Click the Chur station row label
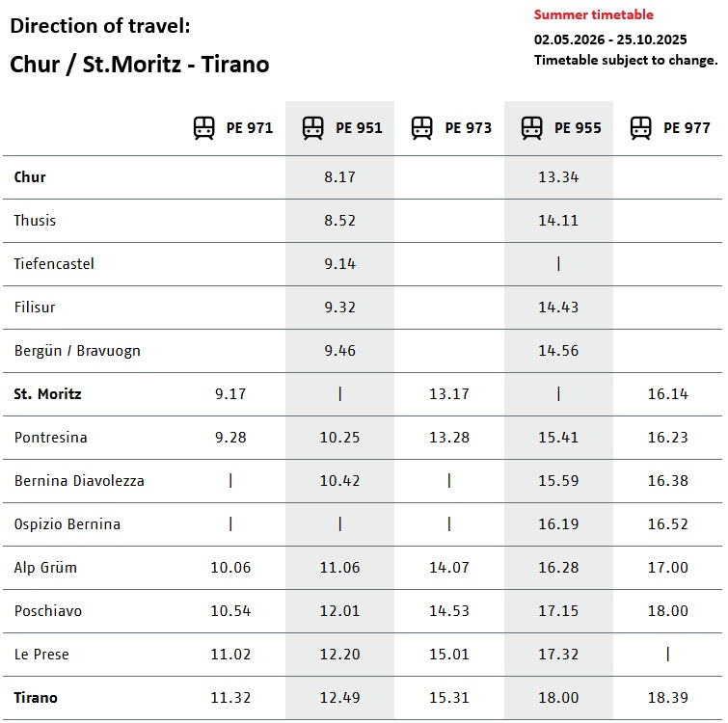The width and height of the screenshot is (728, 723). (30, 176)
